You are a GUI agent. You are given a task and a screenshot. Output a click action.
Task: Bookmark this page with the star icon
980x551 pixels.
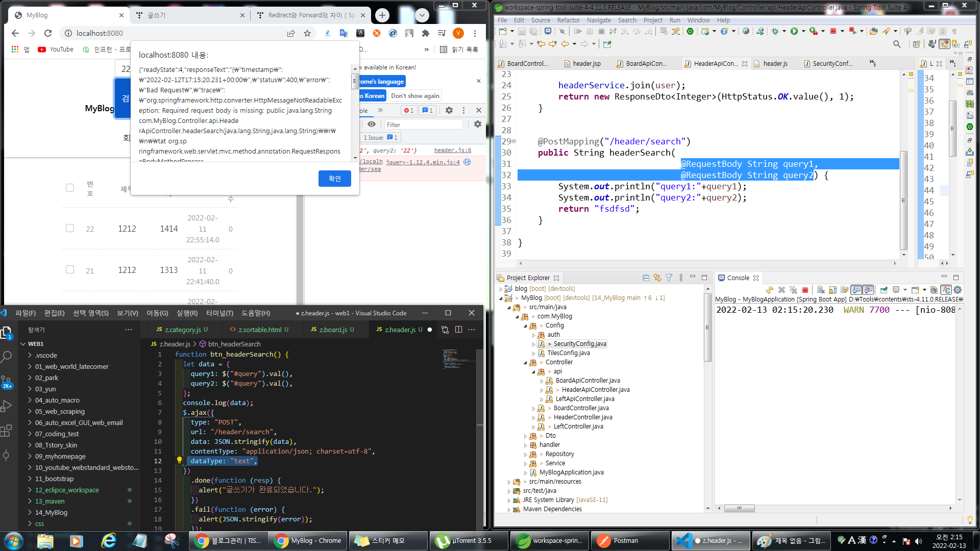pos(307,33)
